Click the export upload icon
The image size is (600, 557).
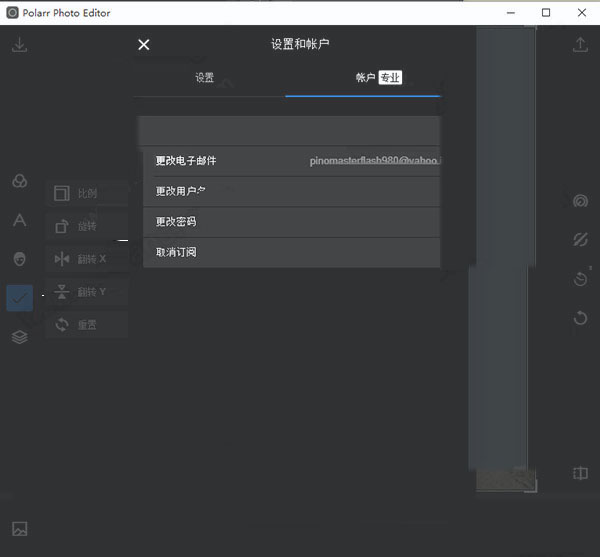coord(580,45)
